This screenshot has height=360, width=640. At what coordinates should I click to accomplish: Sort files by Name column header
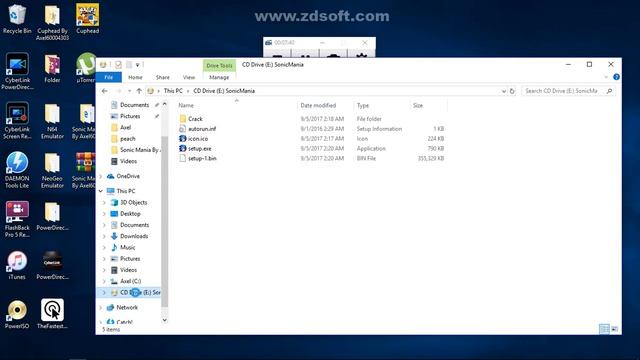[236, 105]
